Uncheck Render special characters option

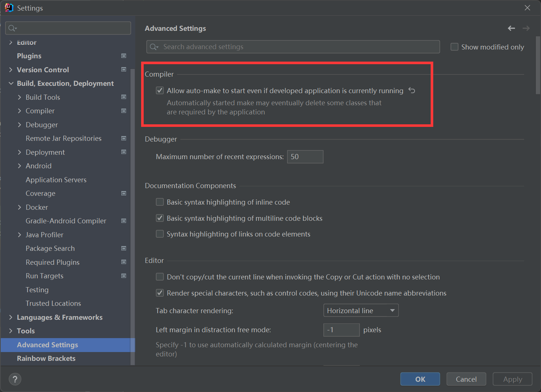[160, 293]
